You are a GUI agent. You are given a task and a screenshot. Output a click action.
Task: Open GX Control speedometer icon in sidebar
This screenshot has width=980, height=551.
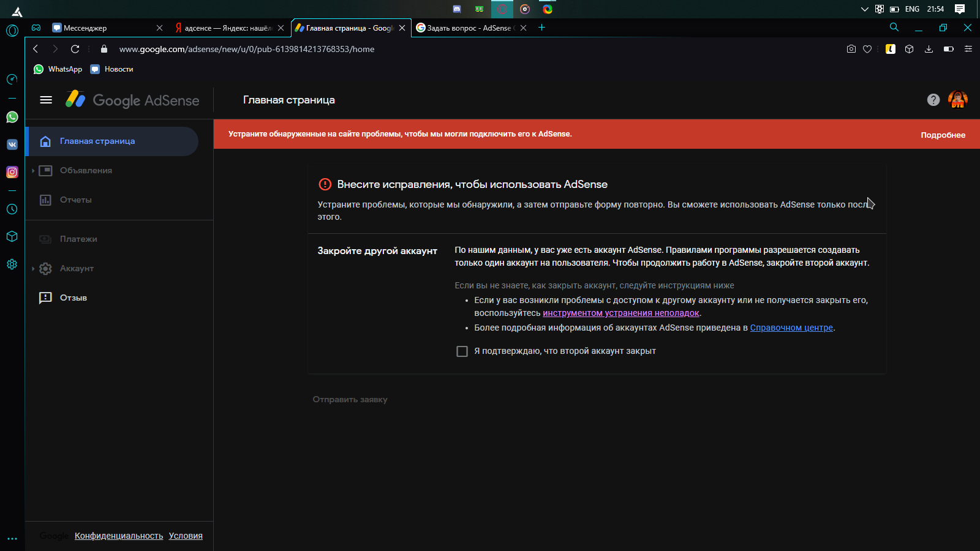tap(12, 79)
